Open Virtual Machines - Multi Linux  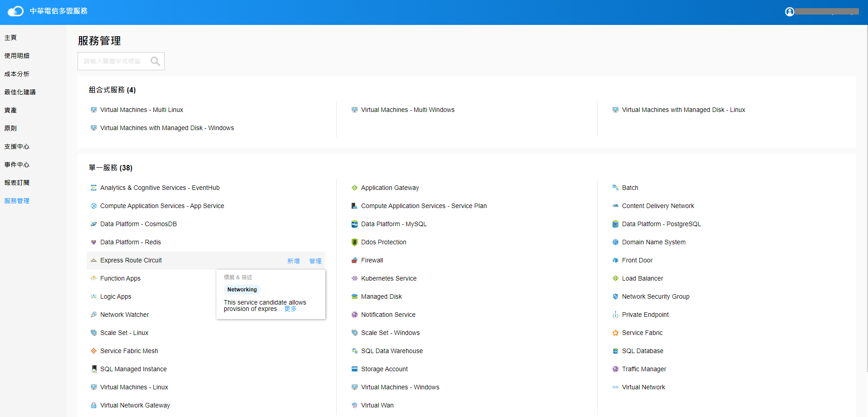142,110
